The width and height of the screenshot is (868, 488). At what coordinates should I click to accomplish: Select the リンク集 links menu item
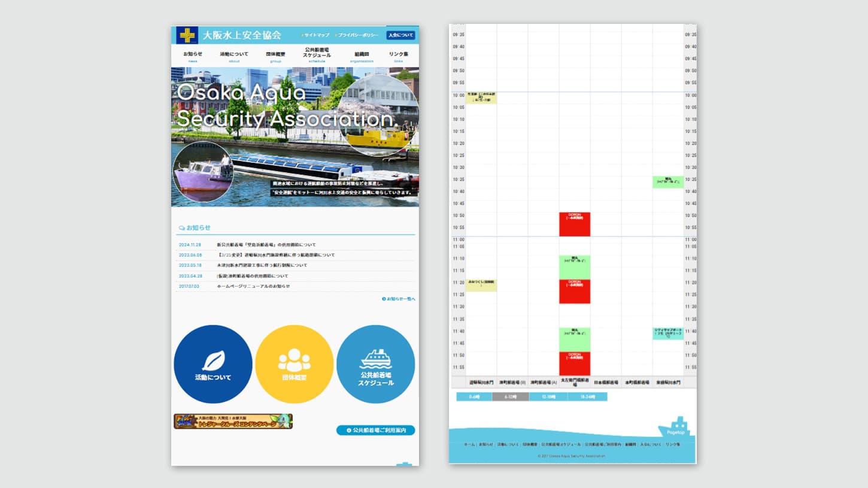(x=399, y=56)
